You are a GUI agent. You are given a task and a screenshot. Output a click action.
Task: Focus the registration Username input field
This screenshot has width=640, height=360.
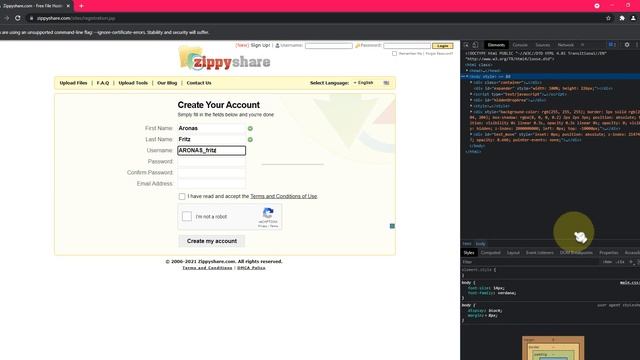[x=211, y=151]
